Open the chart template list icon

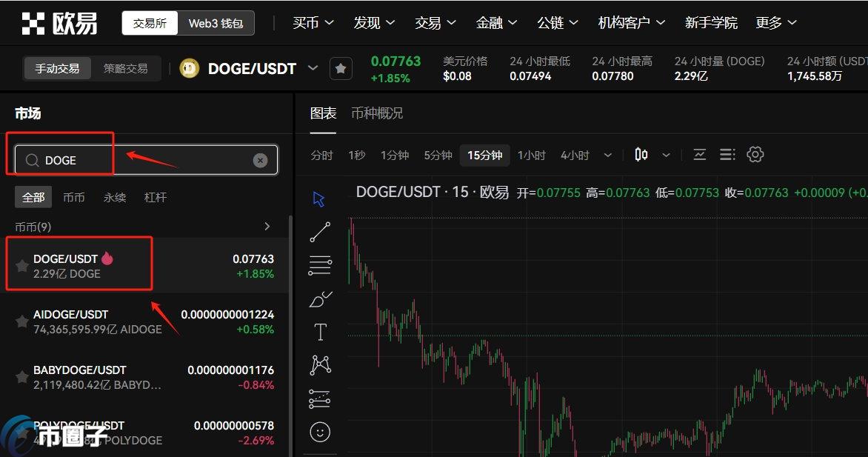click(727, 155)
